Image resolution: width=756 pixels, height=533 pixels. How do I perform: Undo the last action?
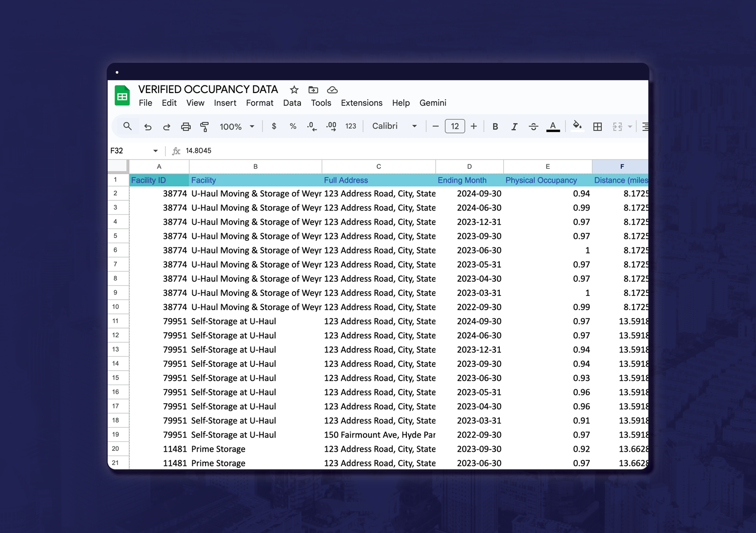[148, 127]
